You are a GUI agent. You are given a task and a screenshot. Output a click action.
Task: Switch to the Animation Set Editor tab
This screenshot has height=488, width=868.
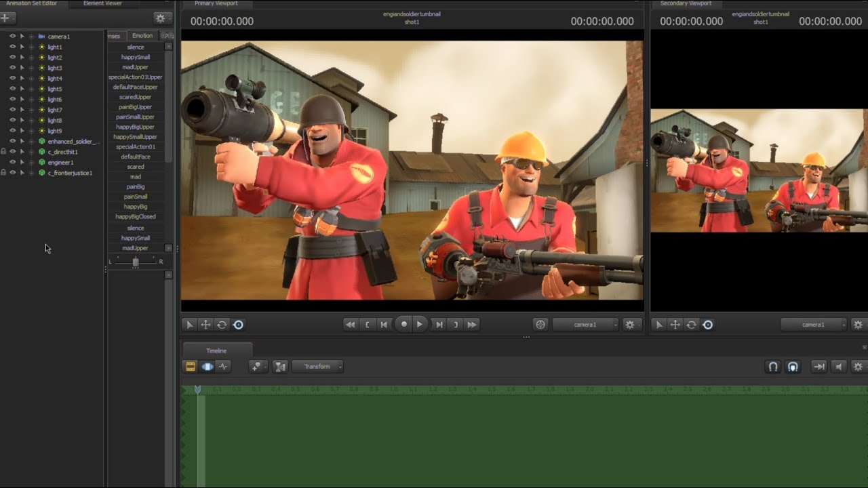pyautogui.click(x=31, y=3)
